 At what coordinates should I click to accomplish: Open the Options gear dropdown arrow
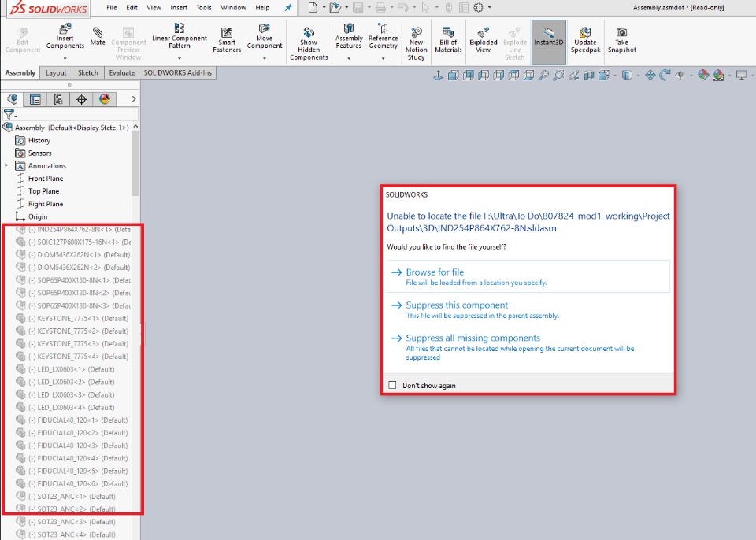pyautogui.click(x=489, y=8)
